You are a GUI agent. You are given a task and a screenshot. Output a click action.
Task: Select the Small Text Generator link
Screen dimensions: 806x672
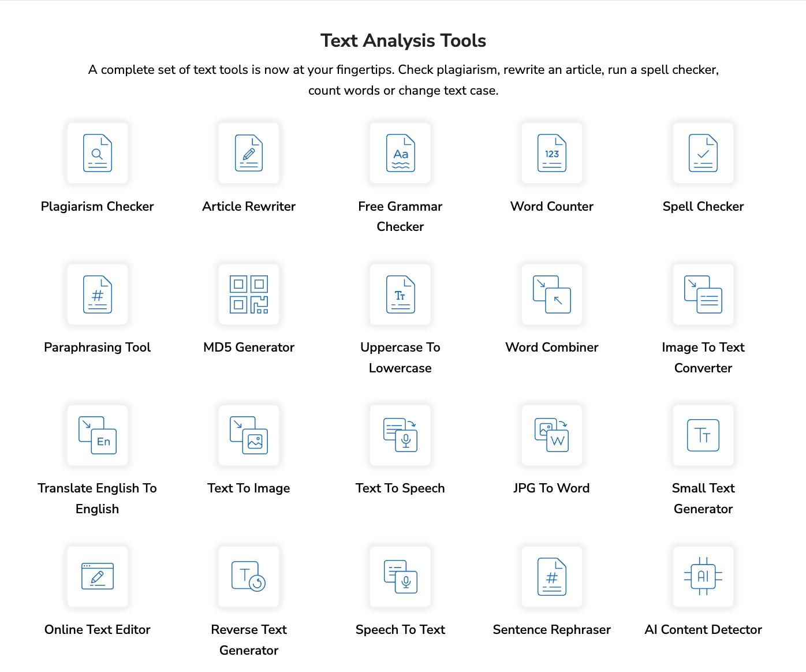click(703, 498)
